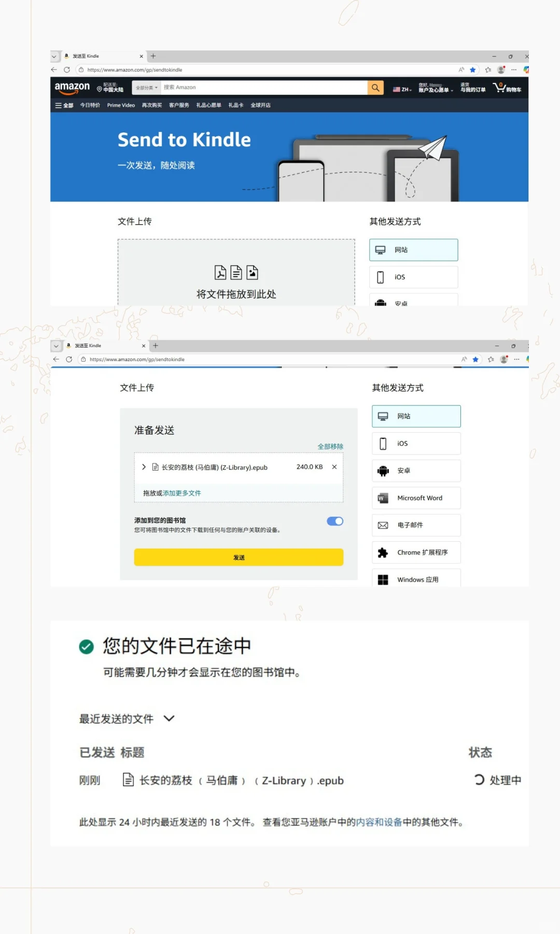Click back arrow in upper browser window
Image resolution: width=560 pixels, height=934 pixels.
tap(54, 70)
